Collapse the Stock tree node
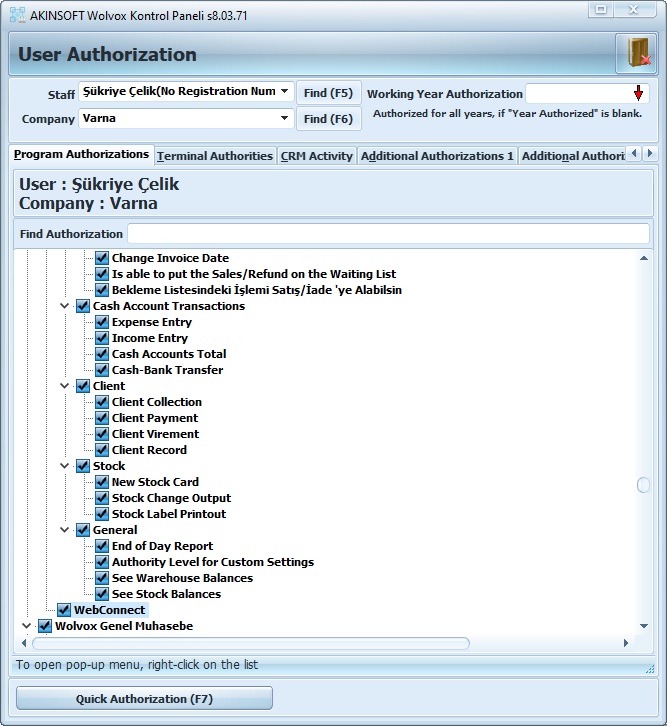This screenshot has width=667, height=726. point(65,466)
